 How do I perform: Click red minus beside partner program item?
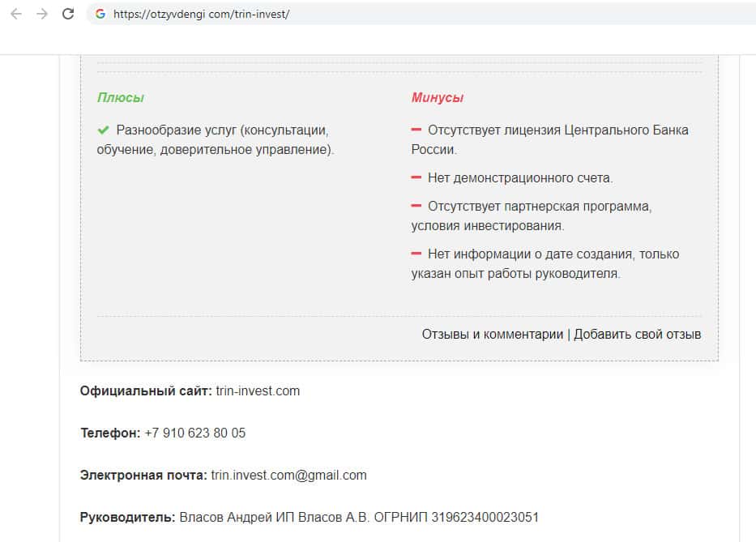click(416, 206)
